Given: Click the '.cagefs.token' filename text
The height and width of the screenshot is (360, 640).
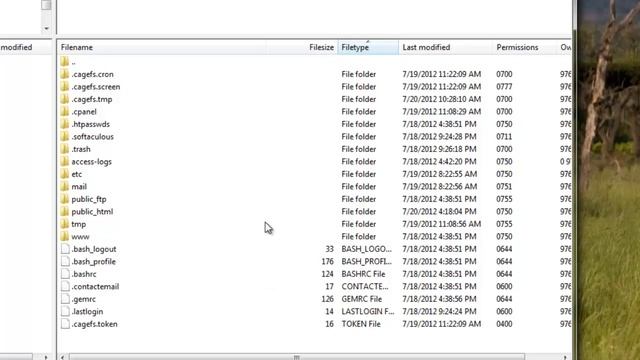Looking at the screenshot, I should [95, 324].
